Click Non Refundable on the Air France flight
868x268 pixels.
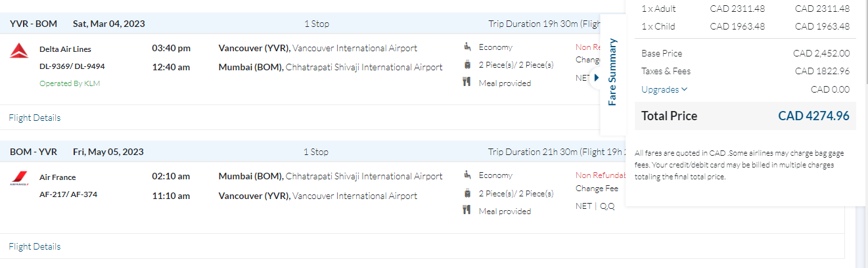tap(599, 175)
